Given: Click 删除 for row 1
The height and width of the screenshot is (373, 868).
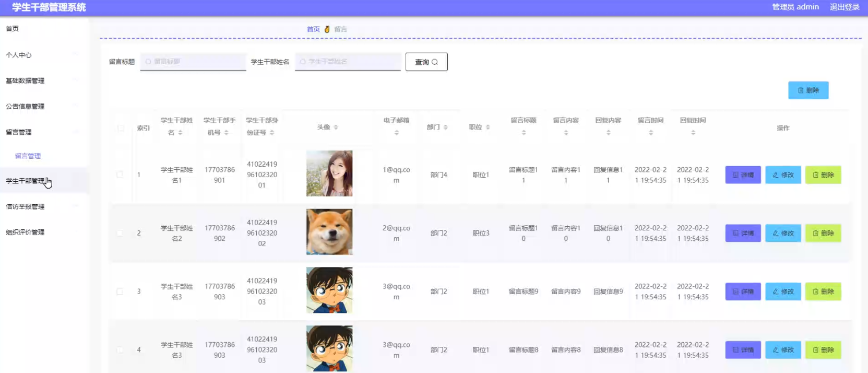Looking at the screenshot, I should tap(823, 175).
